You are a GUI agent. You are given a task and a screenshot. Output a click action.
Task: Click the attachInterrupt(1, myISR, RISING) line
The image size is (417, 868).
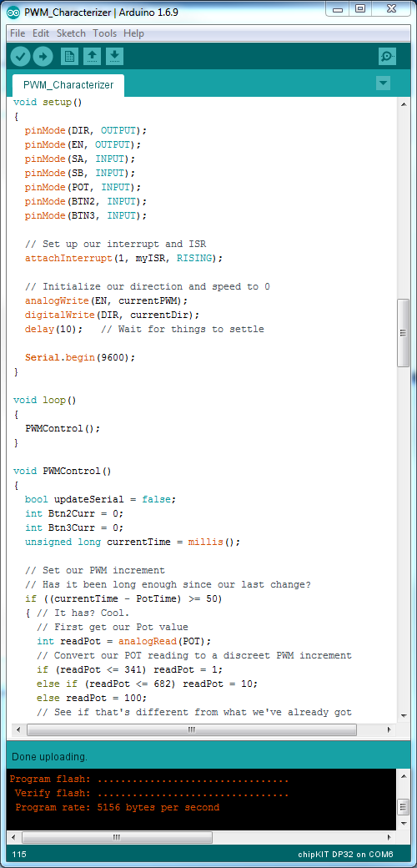(124, 259)
